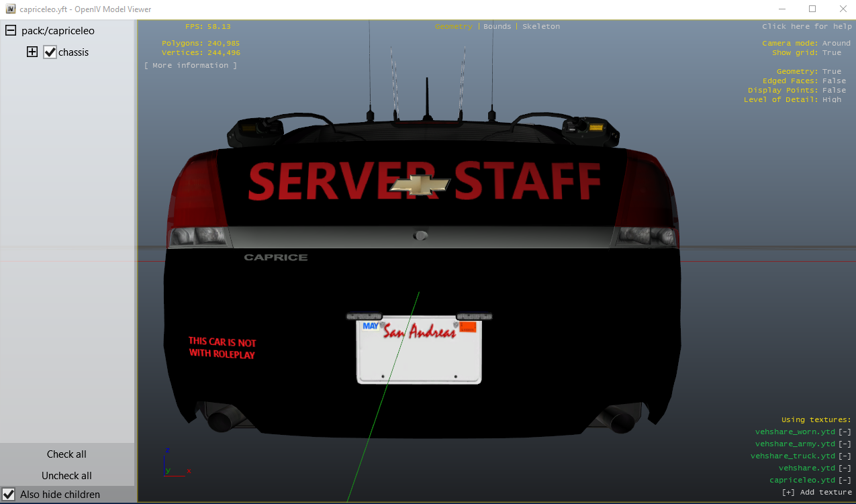The image size is (856, 504).
Task: Change the Level of Detail High setting
Action: click(x=831, y=99)
